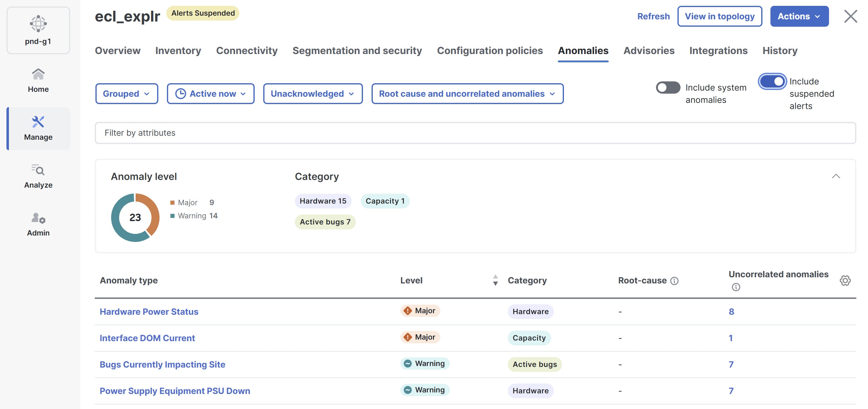The width and height of the screenshot is (868, 409).
Task: Filter by Capacity 1 category chip
Action: [x=385, y=201]
